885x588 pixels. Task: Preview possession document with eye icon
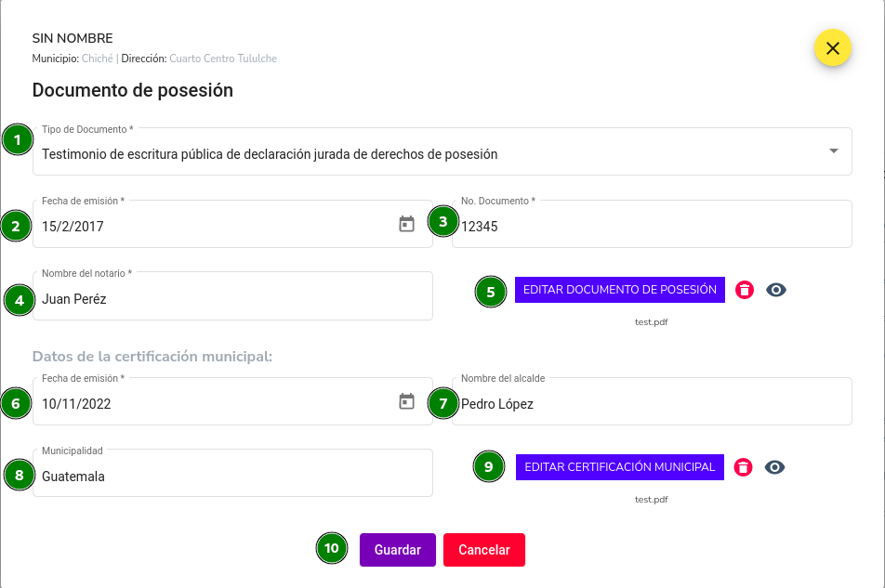(x=776, y=290)
